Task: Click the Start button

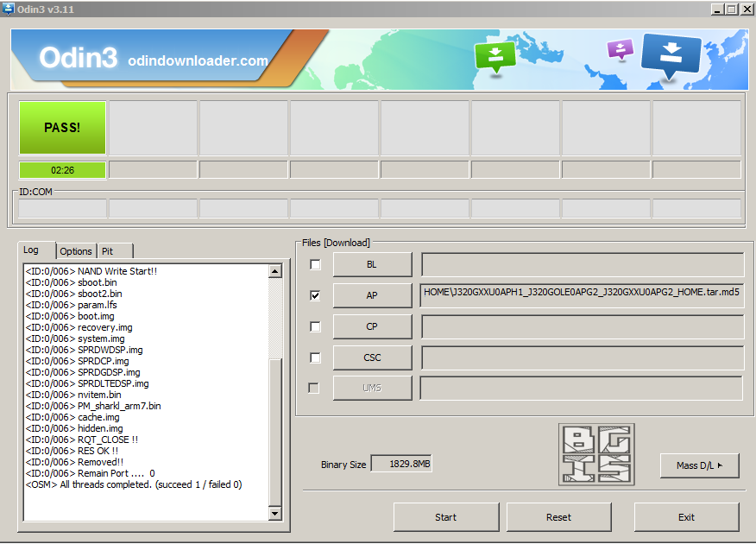Action: (x=446, y=517)
